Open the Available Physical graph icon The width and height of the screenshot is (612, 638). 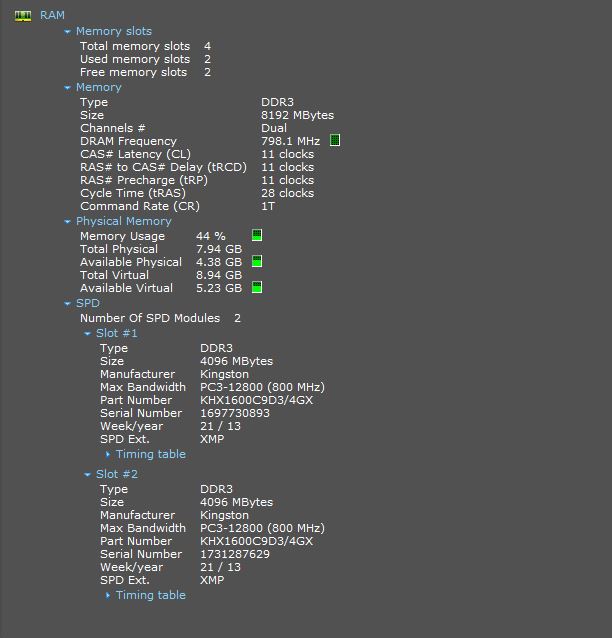tap(257, 261)
